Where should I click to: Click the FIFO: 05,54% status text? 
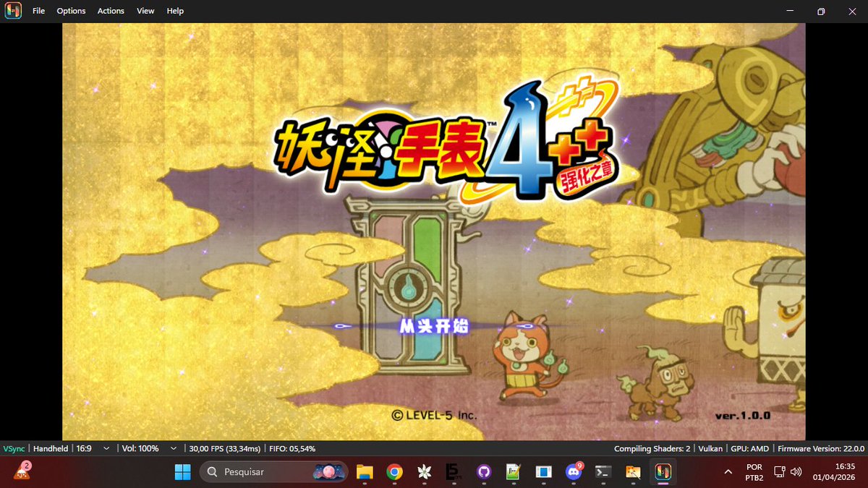[292, 448]
